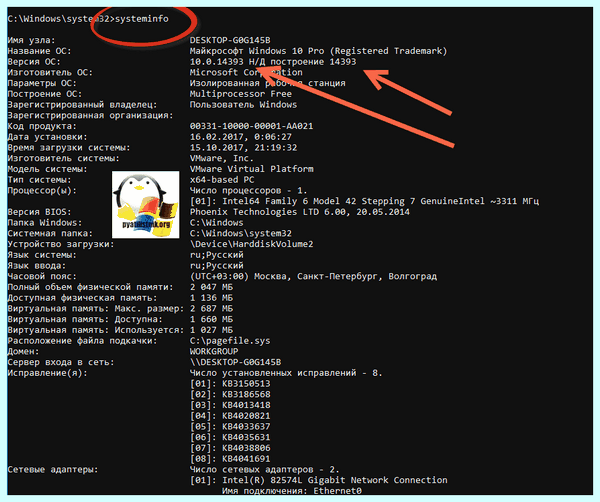
Task: Click the Имя узла label
Action: (x=31, y=40)
